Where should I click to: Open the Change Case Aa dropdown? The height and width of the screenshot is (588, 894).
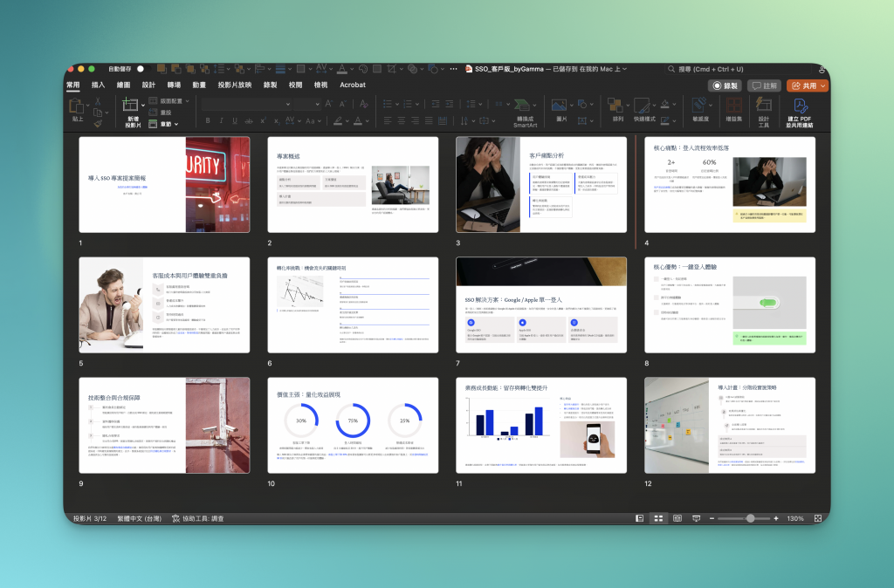pos(313,120)
